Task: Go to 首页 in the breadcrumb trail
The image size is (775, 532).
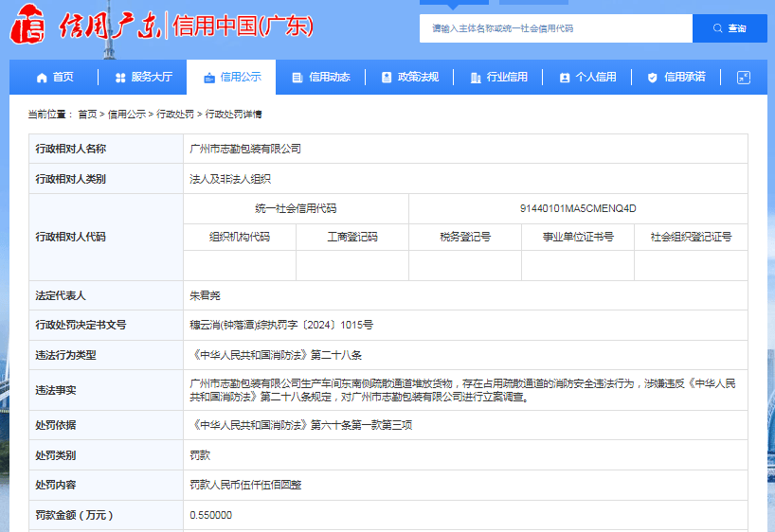Action: 87,114
